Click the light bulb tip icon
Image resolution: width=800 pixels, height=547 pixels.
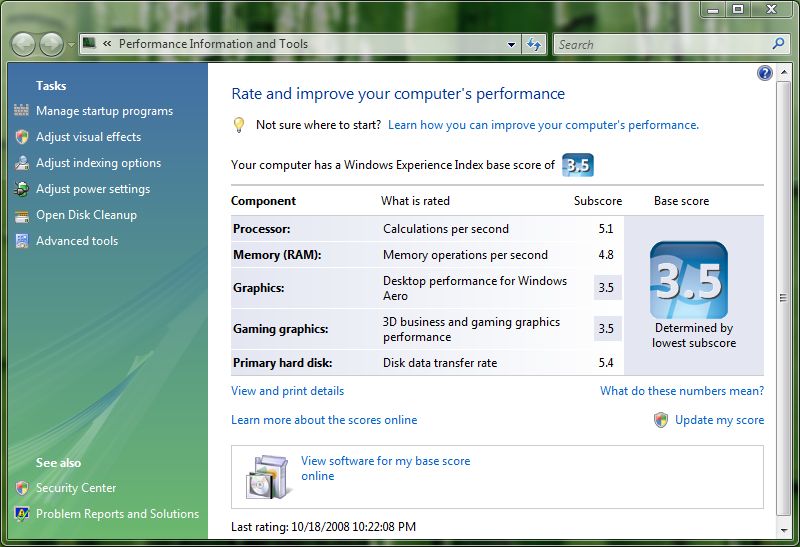coord(238,125)
